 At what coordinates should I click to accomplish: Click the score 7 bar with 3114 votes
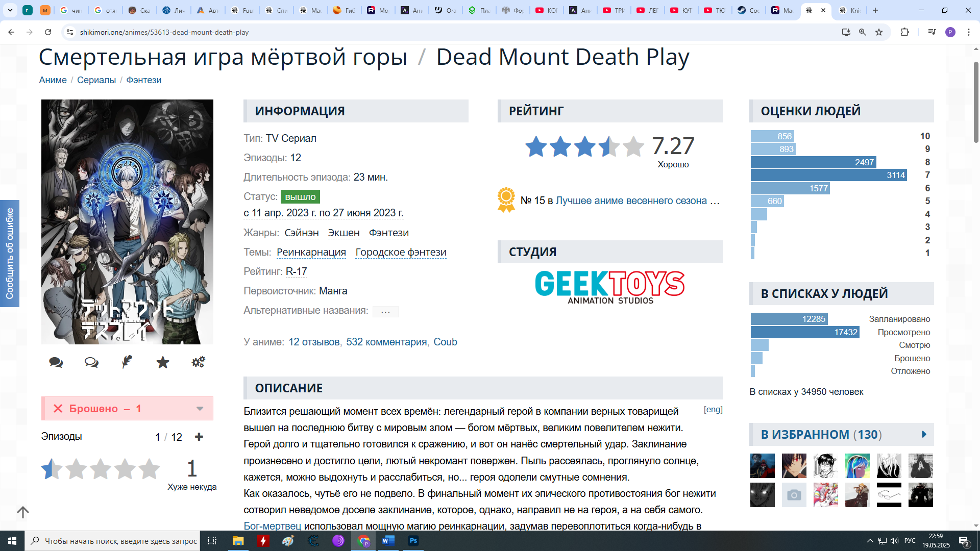pos(828,175)
